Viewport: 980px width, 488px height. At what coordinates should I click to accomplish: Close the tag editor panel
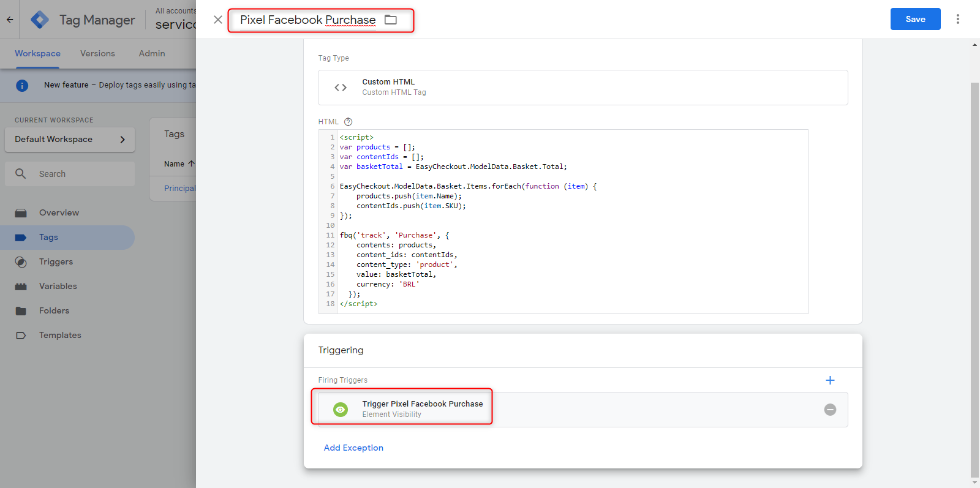tap(218, 20)
